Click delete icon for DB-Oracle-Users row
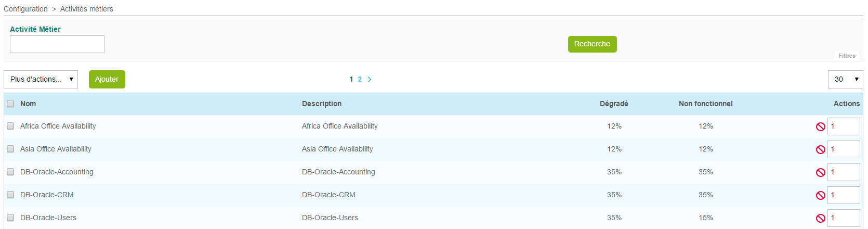The height and width of the screenshot is (229, 868). click(x=820, y=218)
